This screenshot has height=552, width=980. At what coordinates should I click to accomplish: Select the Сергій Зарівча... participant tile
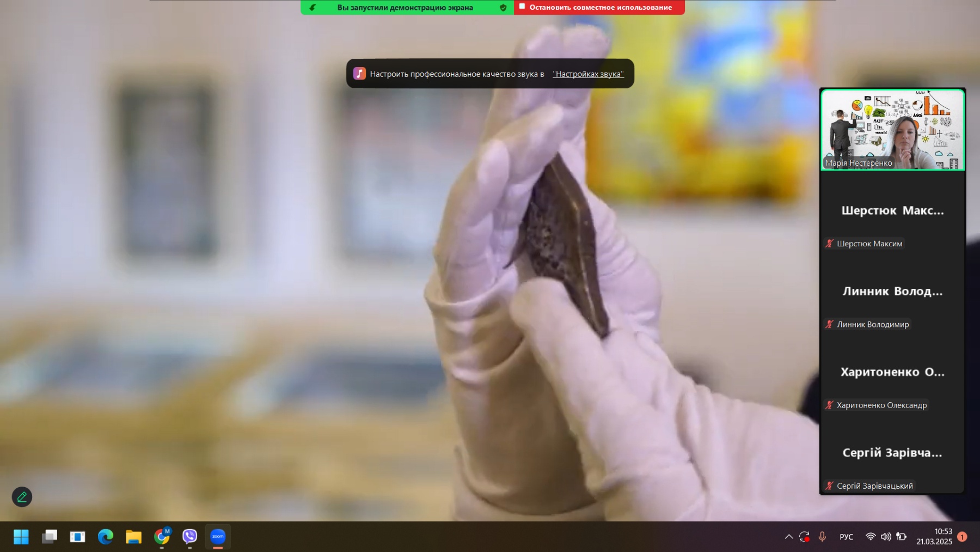[x=892, y=453]
